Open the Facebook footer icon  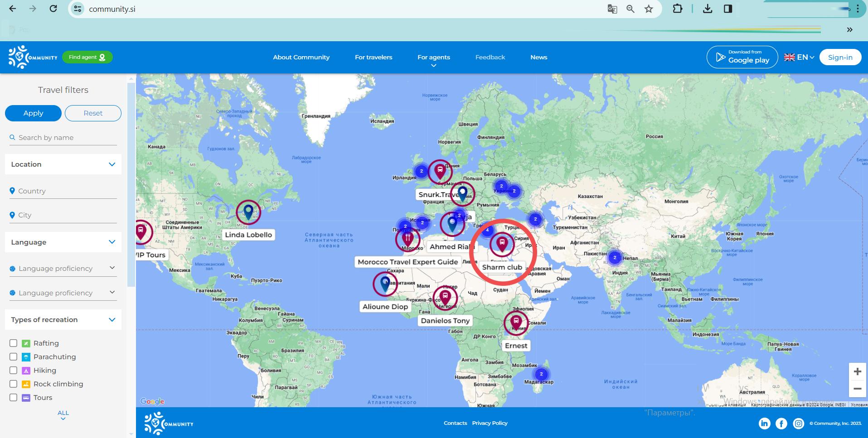781,424
